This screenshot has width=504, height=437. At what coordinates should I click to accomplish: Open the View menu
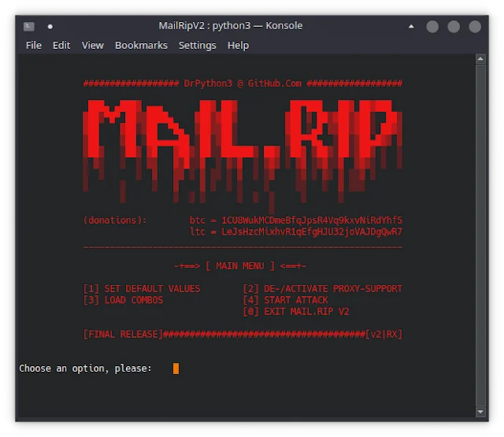pyautogui.click(x=92, y=46)
